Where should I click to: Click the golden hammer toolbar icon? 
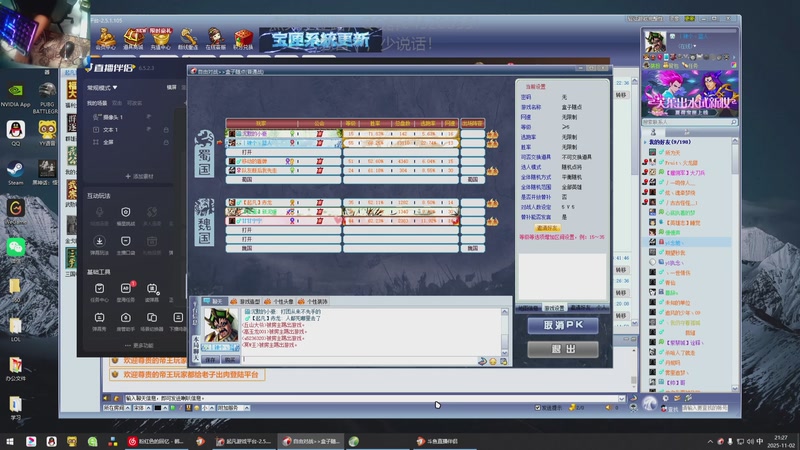click(x=188, y=39)
